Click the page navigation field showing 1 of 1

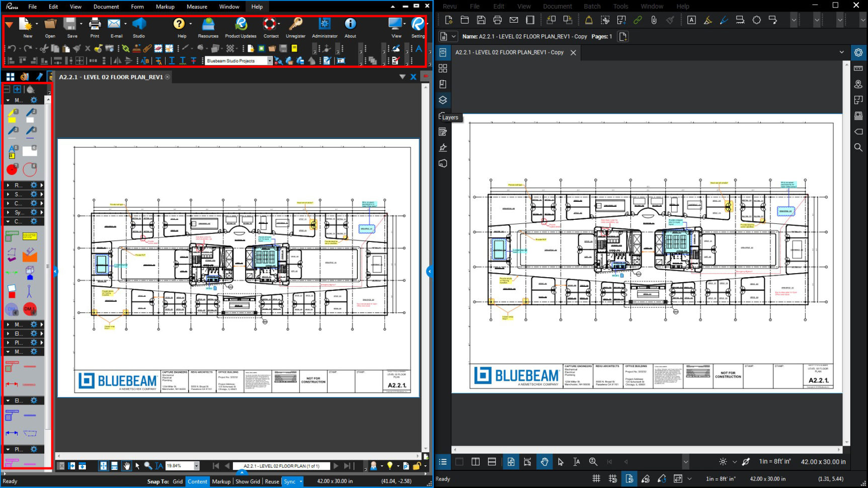click(281, 466)
